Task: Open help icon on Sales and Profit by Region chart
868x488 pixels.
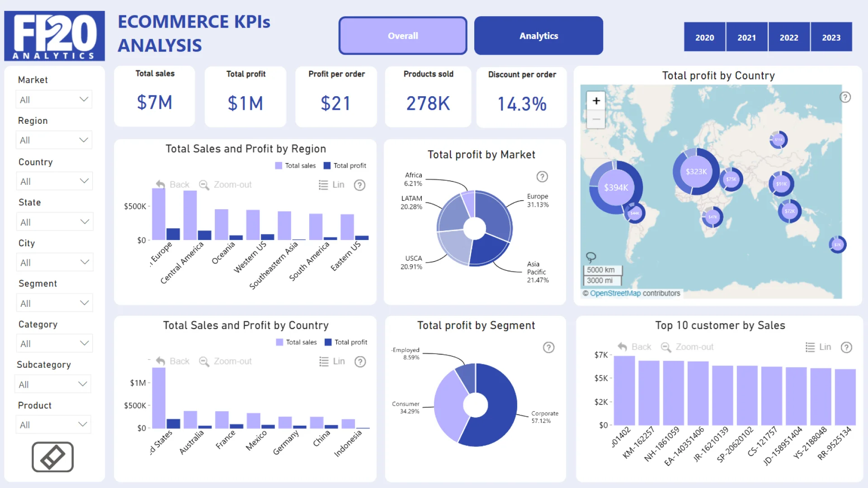Action: click(359, 185)
